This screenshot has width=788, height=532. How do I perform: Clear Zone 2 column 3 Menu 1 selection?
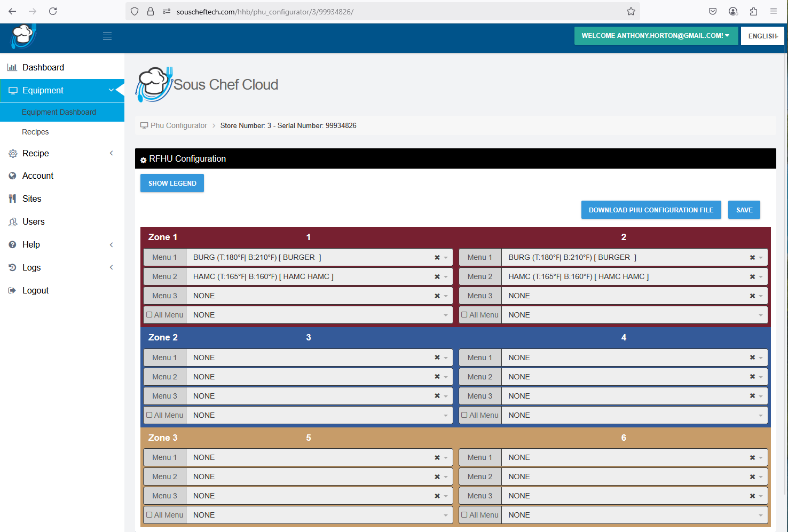437,358
